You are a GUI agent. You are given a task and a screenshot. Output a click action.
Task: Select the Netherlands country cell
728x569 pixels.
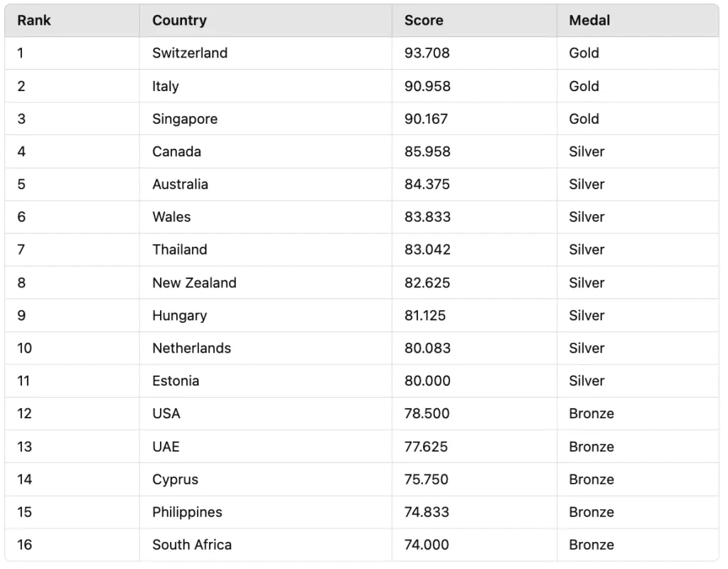tap(191, 348)
